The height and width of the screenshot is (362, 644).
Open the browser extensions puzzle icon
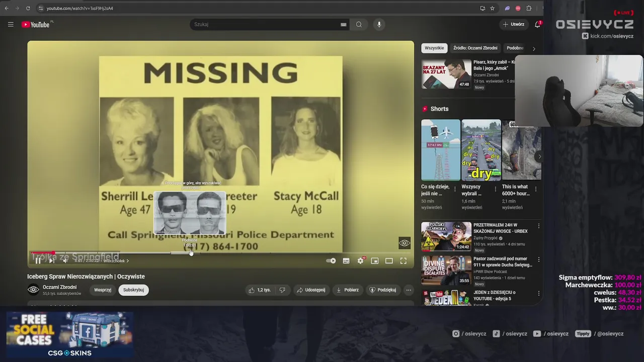pyautogui.click(x=529, y=8)
